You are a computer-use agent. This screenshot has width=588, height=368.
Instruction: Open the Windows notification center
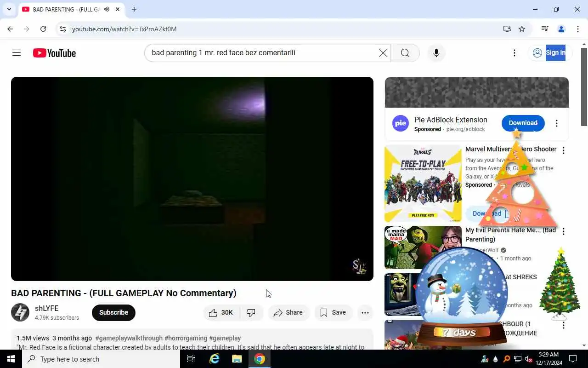click(573, 359)
